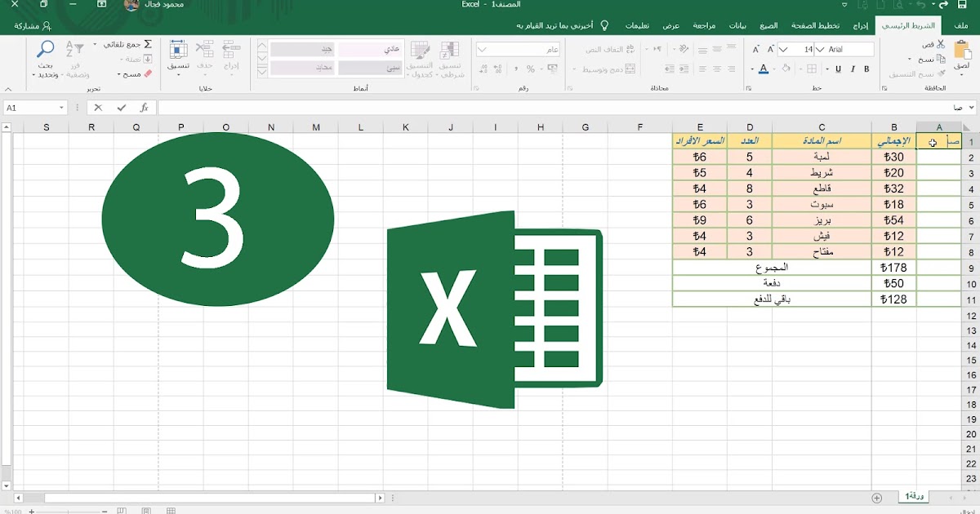Click the Sort and Filter (فرز وتصفية) icon
This screenshot has height=514, width=980.
coord(74,49)
